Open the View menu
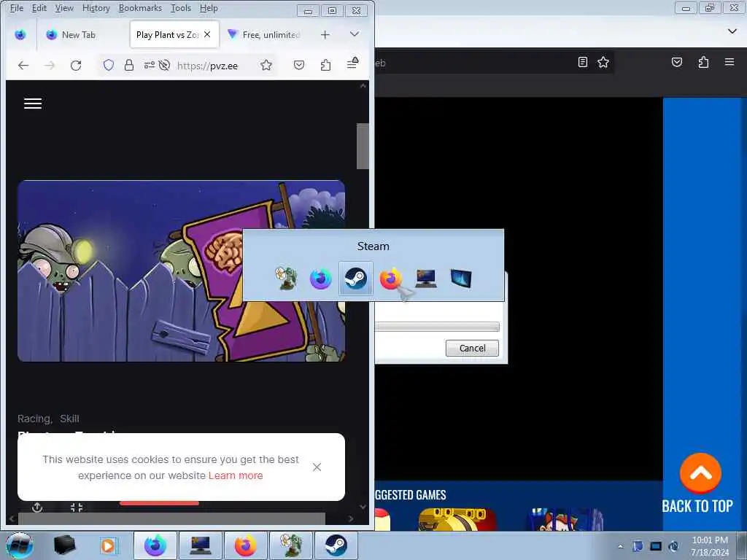 pos(64,8)
